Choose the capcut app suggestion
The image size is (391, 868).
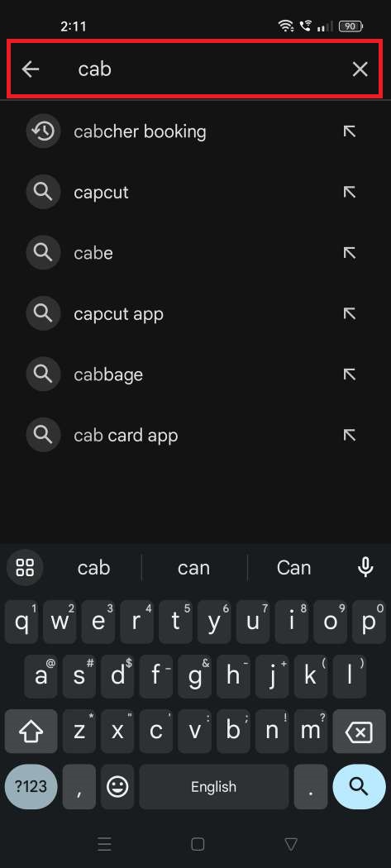[x=195, y=314]
